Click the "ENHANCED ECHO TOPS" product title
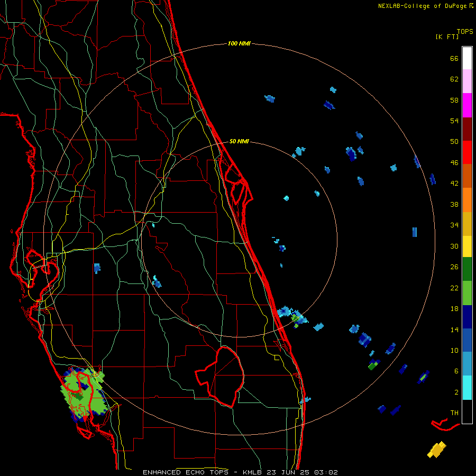 point(186,472)
